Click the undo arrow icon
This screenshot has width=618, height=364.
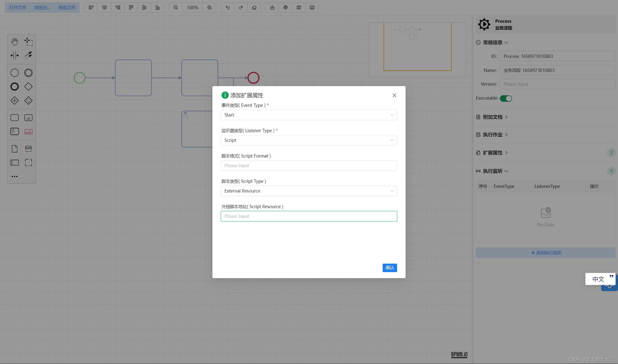click(228, 7)
